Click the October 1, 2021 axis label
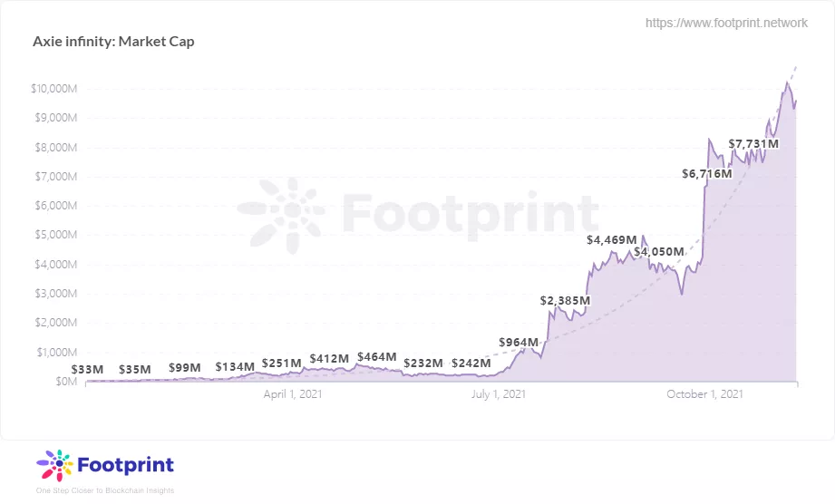Image resolution: width=835 pixels, height=504 pixels. [704, 394]
